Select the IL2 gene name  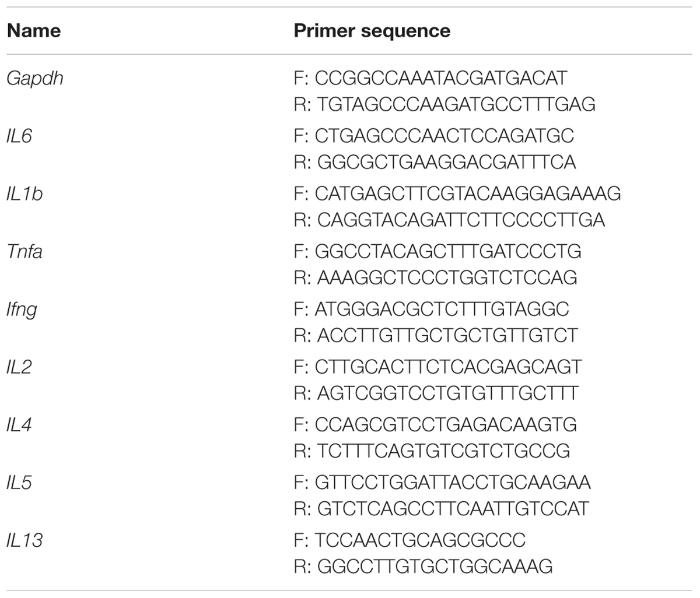(19, 367)
